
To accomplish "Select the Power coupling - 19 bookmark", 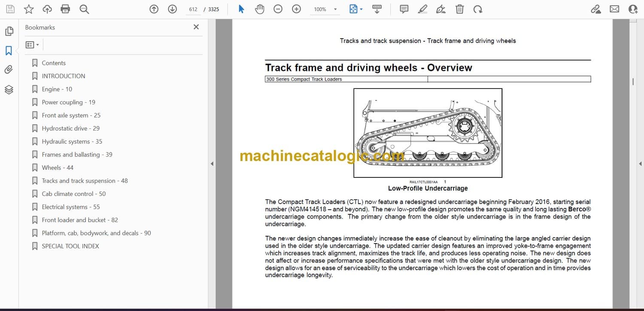I will (x=69, y=102).
